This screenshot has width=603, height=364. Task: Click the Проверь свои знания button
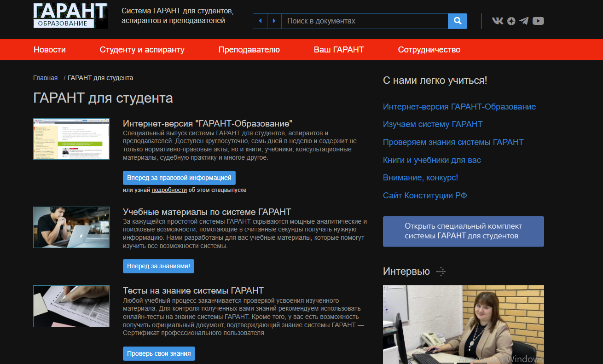(x=159, y=353)
